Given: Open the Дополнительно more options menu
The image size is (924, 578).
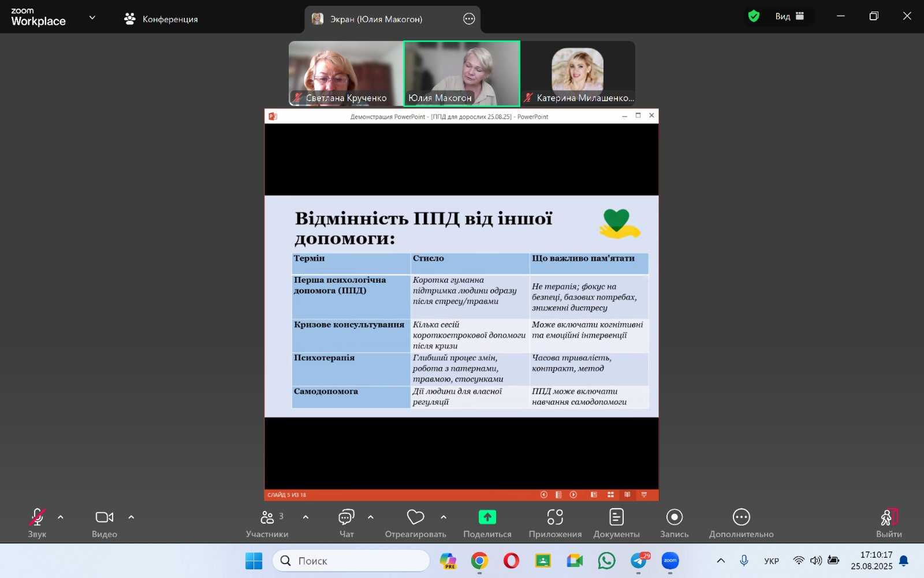Looking at the screenshot, I should 741,518.
